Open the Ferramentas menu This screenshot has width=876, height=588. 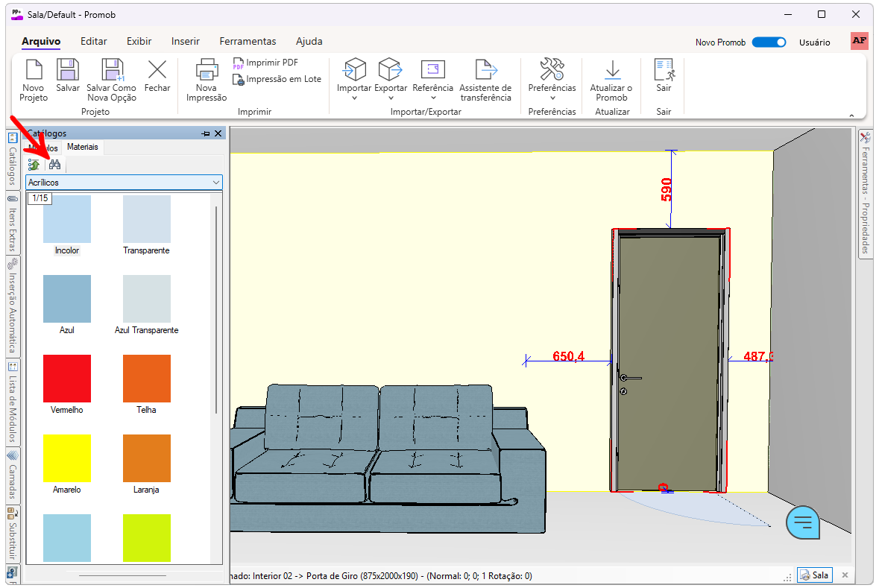click(x=248, y=42)
